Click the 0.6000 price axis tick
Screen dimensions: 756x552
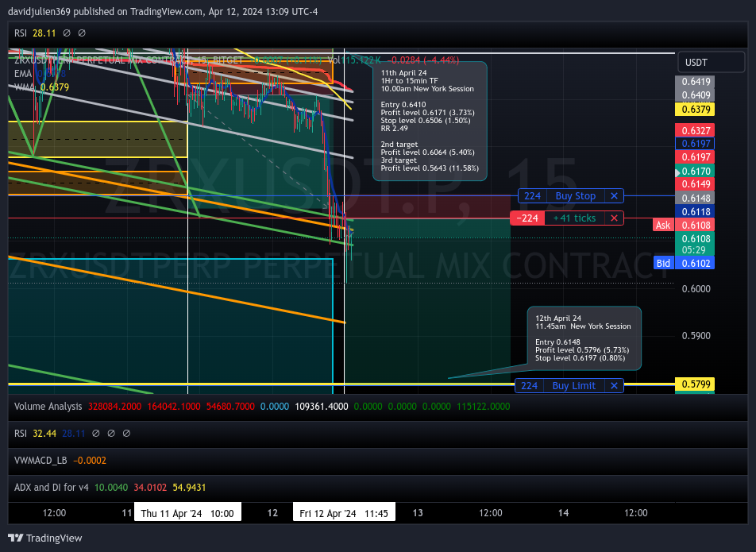(x=696, y=289)
